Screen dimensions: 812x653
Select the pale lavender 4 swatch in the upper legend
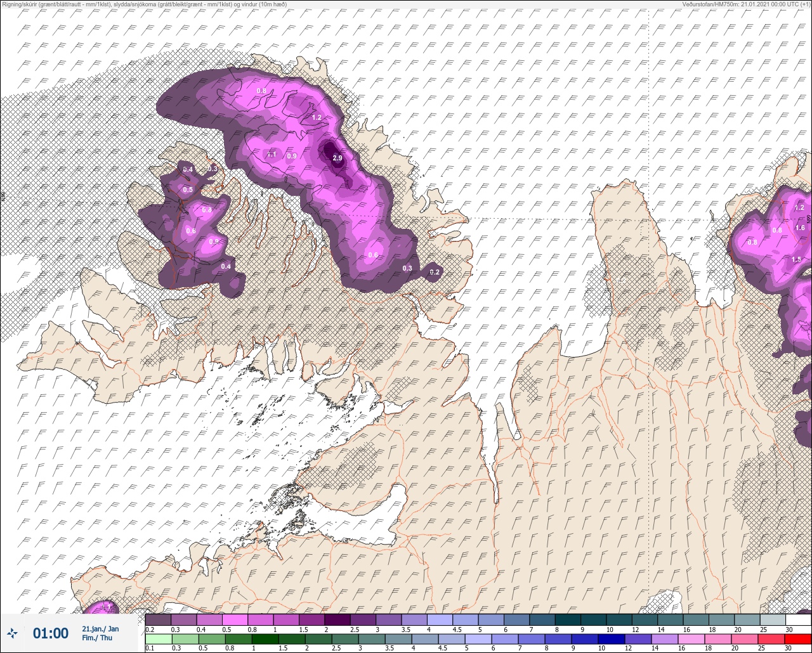pos(440,619)
